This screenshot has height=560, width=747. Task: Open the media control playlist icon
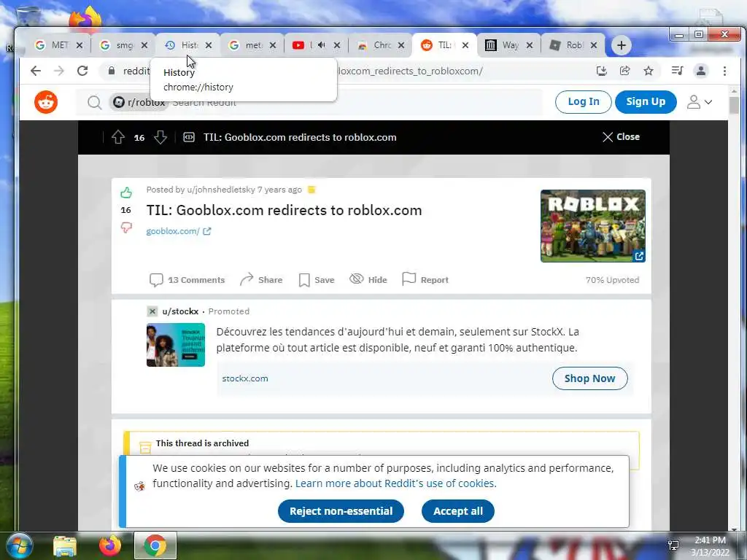(677, 71)
